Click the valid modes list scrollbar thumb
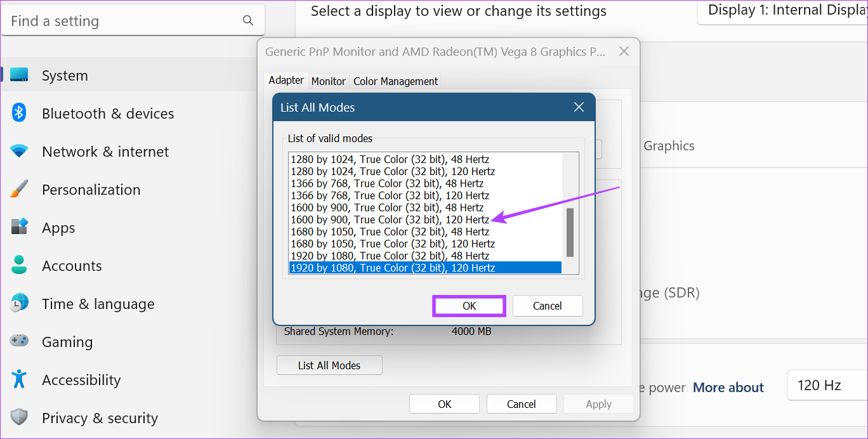 click(569, 232)
